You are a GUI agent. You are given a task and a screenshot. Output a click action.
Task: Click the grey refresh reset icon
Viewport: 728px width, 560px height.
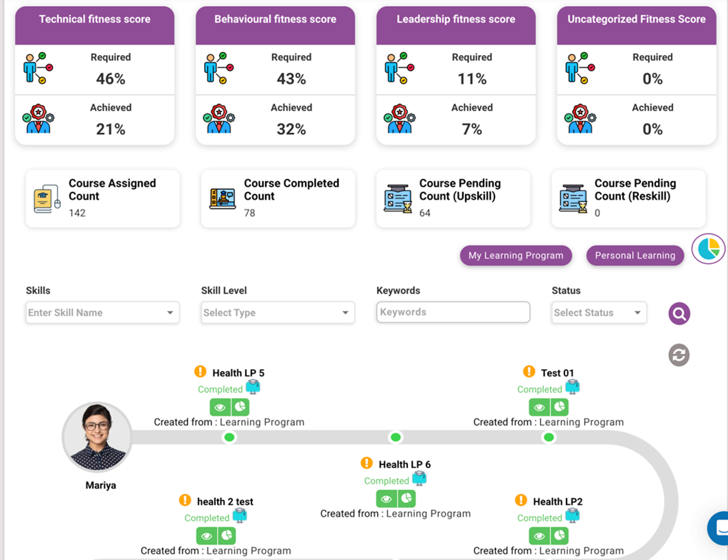[x=679, y=355]
